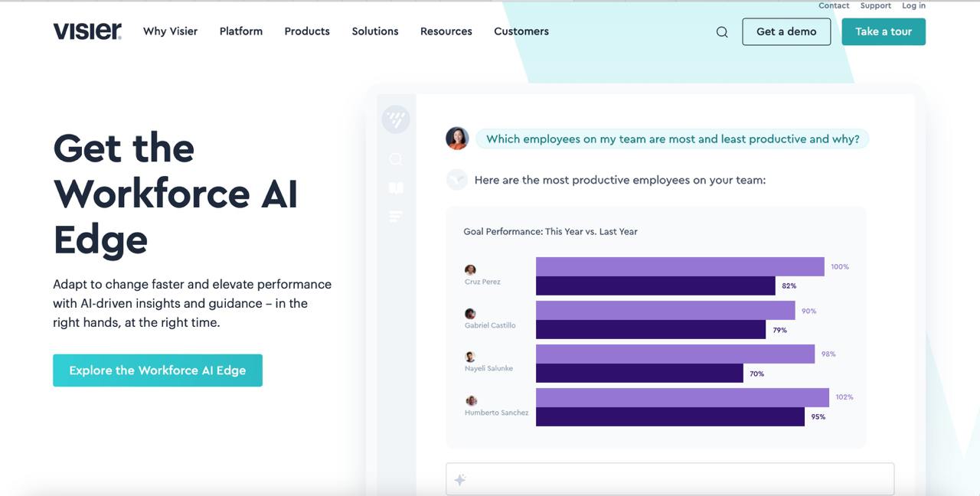Click the '102%' value label

coord(844,396)
